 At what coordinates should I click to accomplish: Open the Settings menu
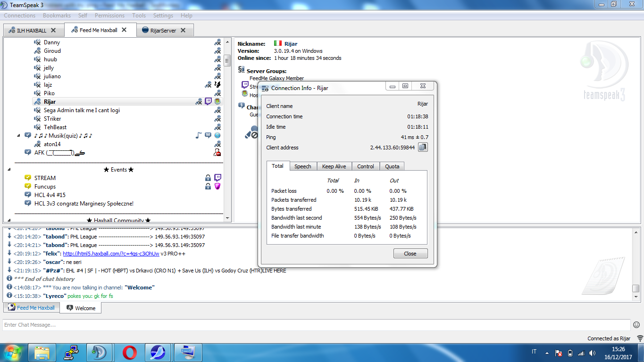coord(163,16)
